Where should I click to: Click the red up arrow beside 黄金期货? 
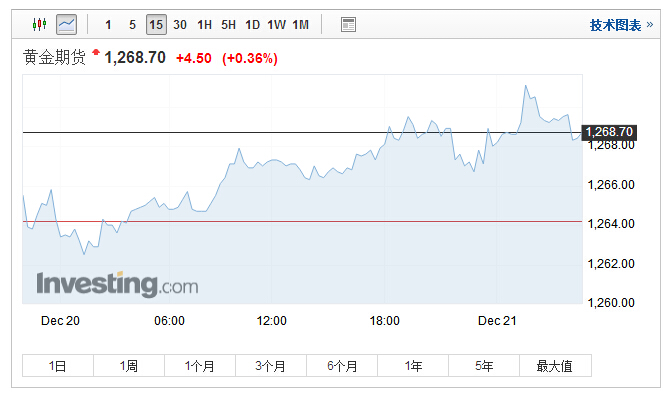[x=96, y=52]
